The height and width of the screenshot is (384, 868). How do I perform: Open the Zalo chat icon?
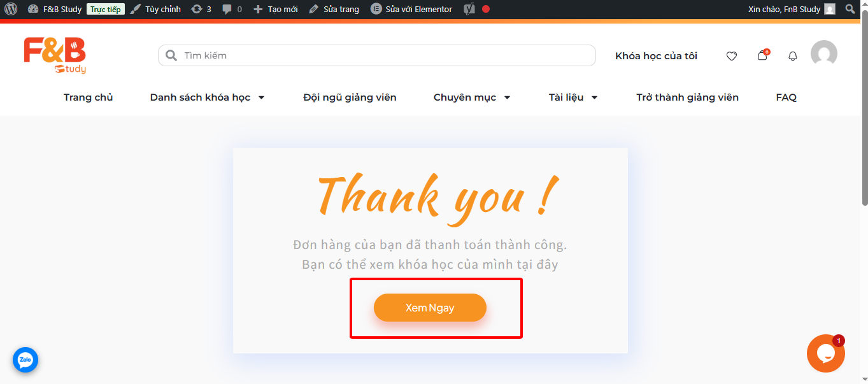(25, 360)
